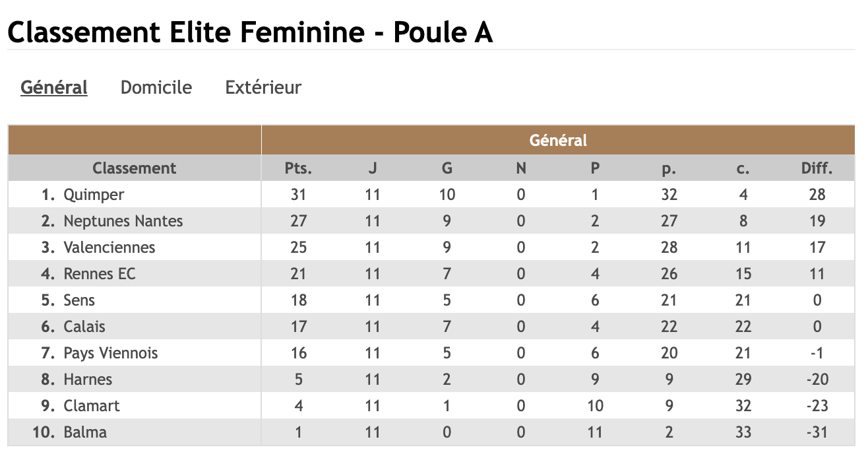The height and width of the screenshot is (466, 868).
Task: Click Rennes EC team entry
Action: [100, 274]
